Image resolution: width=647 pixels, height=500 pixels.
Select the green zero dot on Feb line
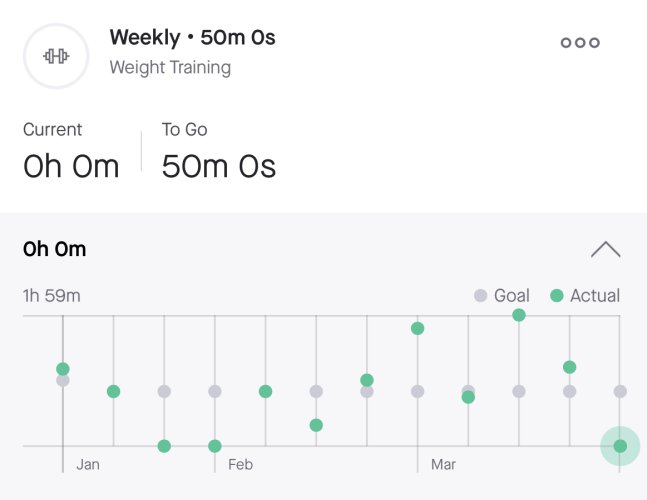[x=215, y=446]
